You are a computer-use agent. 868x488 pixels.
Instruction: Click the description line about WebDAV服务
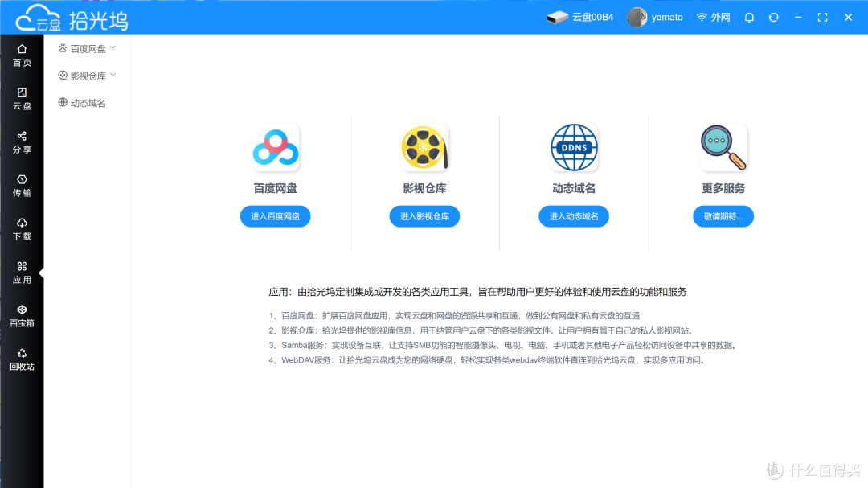(487, 360)
